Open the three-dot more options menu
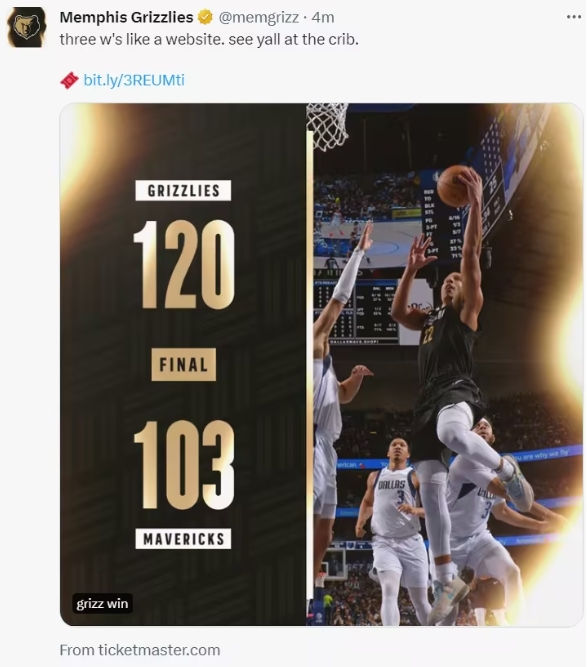587x667 pixels. coord(573,17)
